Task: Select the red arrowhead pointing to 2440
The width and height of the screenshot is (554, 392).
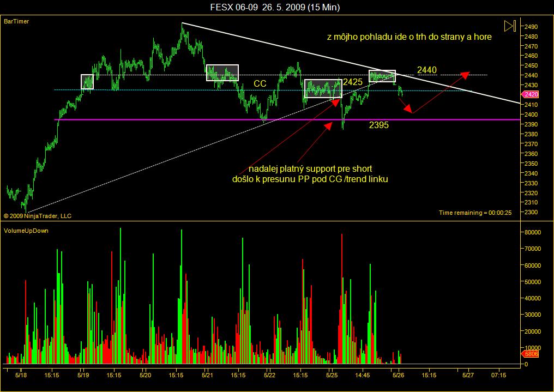Action: point(465,75)
